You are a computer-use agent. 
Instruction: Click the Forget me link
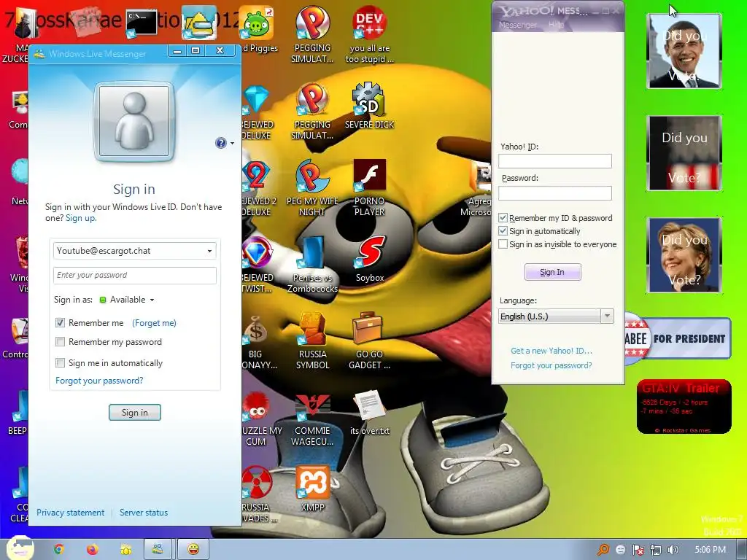(154, 323)
